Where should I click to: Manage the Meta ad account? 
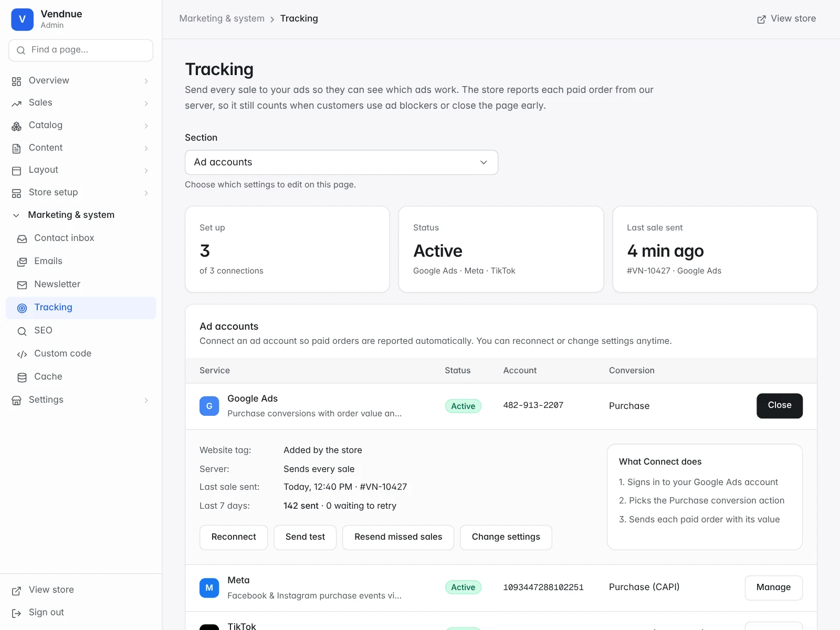(x=773, y=587)
